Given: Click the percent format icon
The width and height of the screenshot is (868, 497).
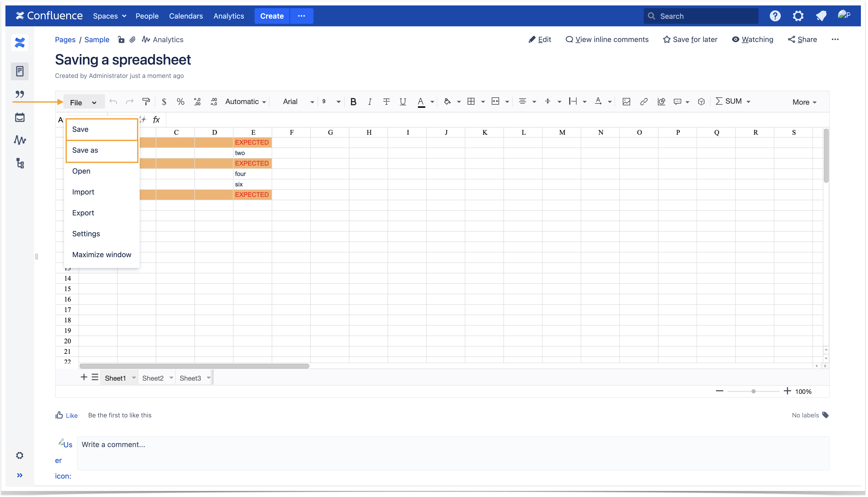Looking at the screenshot, I should pyautogui.click(x=180, y=101).
